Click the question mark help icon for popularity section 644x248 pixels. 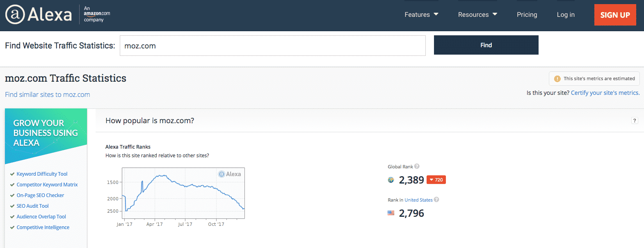point(635,120)
